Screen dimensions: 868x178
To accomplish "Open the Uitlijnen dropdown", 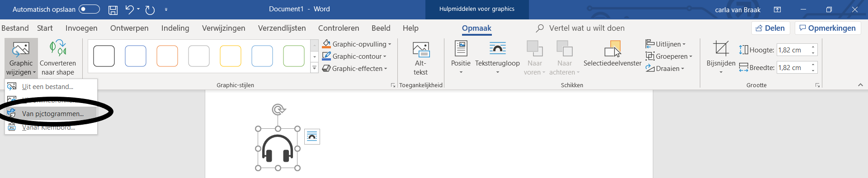I will [x=665, y=44].
